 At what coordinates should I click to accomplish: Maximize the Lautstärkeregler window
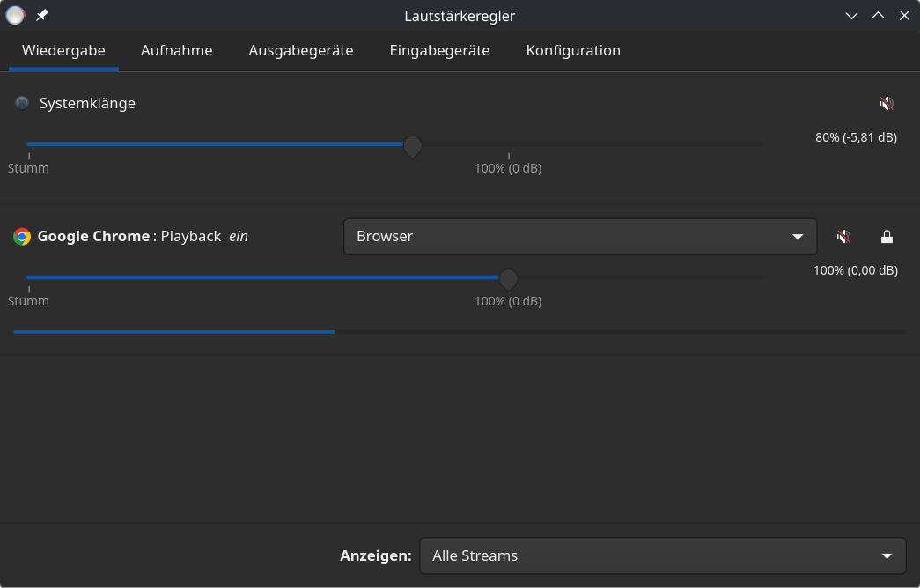pos(878,16)
